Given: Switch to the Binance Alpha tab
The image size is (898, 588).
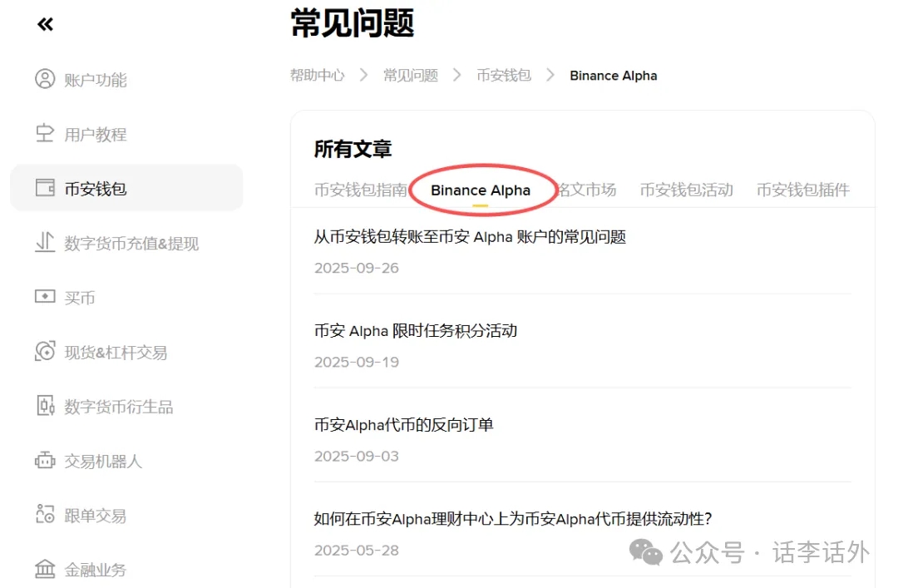Looking at the screenshot, I should [x=480, y=190].
